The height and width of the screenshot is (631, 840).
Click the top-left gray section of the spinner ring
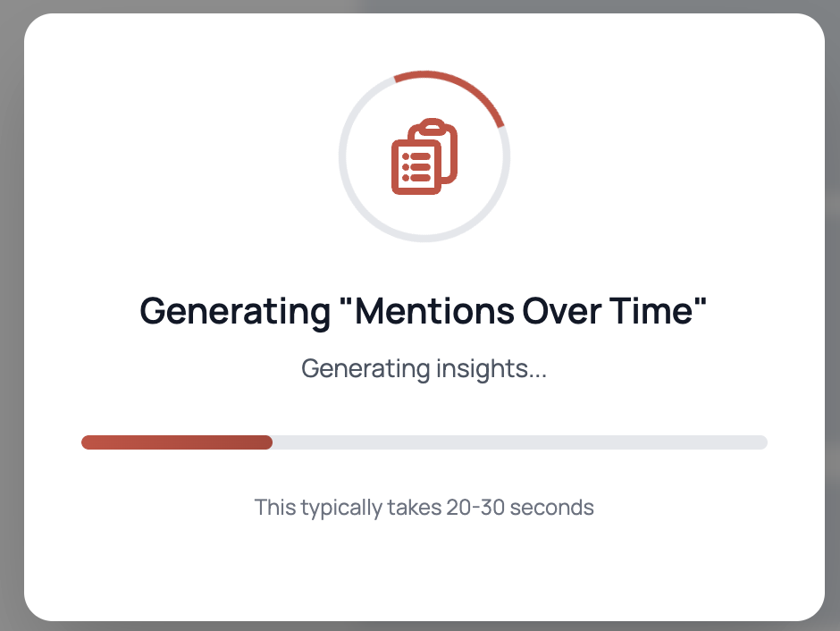coord(364,98)
